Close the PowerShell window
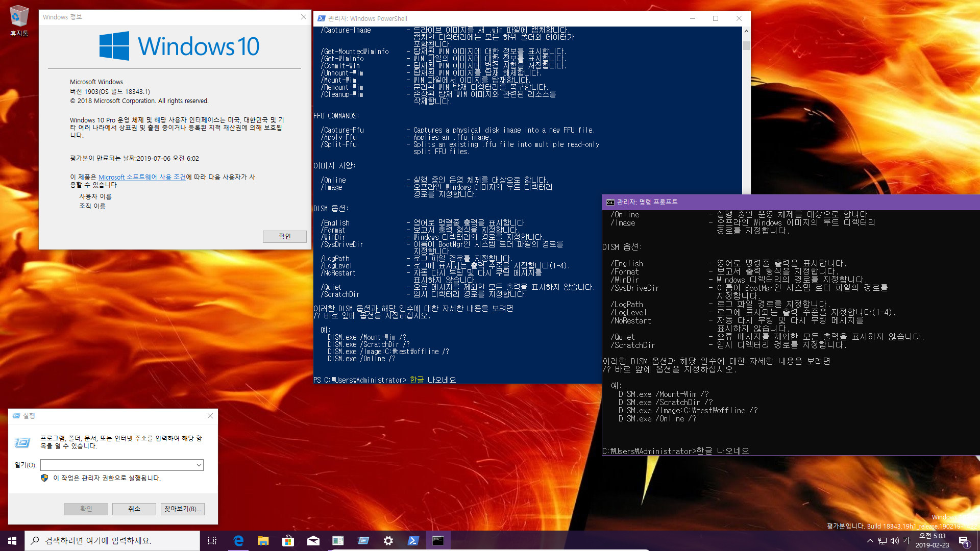980x551 pixels. coord(739,18)
